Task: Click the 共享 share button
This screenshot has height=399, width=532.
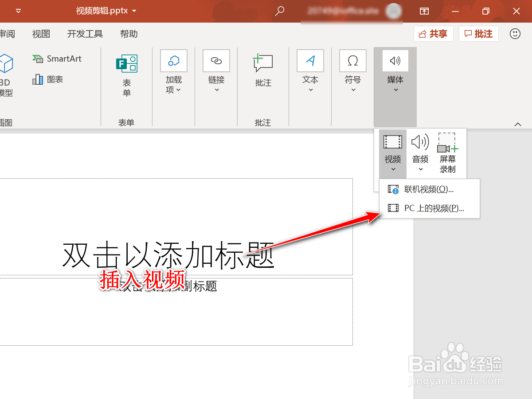Action: click(433, 34)
